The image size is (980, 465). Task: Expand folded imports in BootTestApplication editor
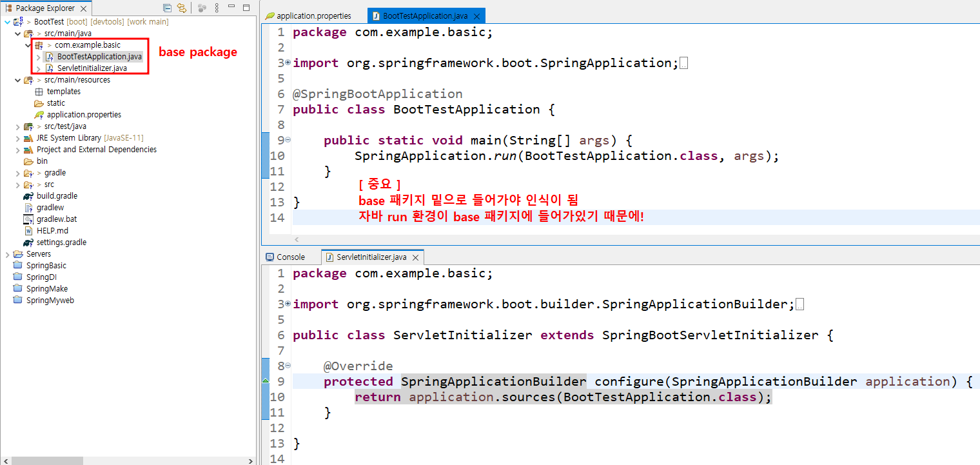click(288, 63)
